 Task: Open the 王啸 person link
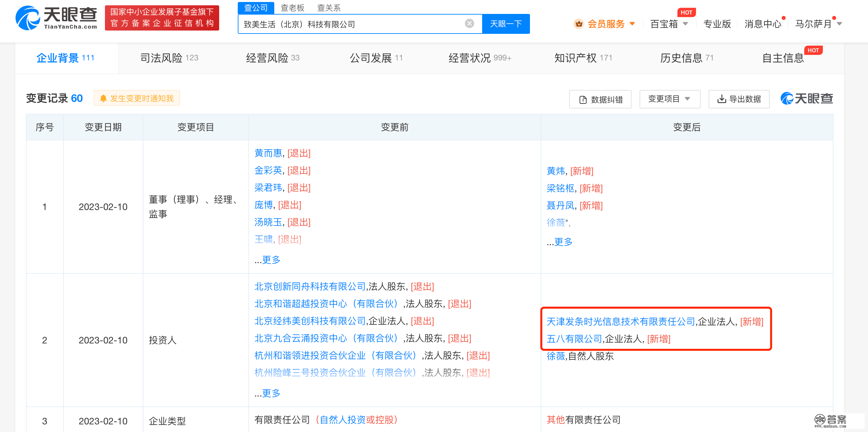coord(264,239)
